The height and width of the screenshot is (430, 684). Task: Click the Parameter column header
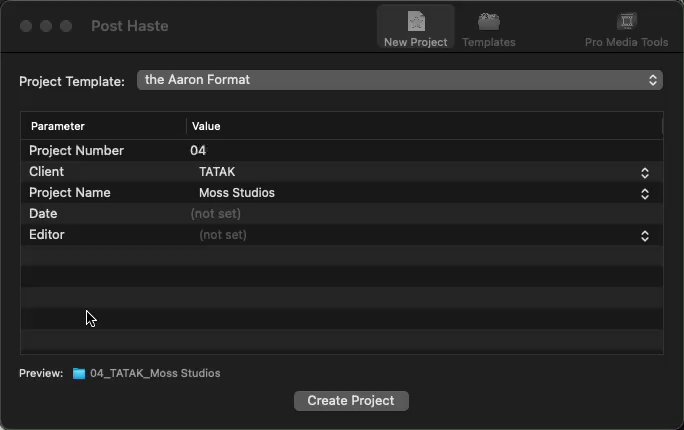pyautogui.click(x=58, y=126)
